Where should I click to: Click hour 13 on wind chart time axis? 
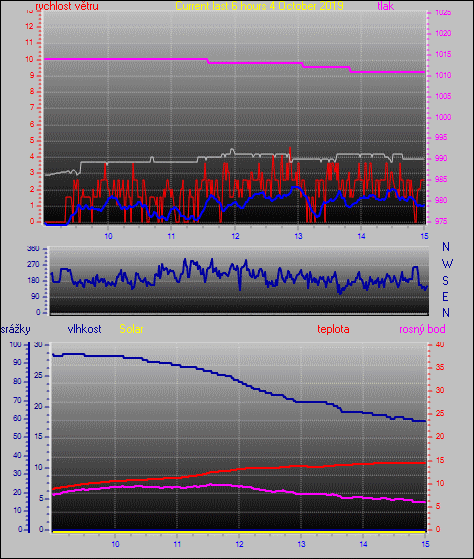[298, 236]
